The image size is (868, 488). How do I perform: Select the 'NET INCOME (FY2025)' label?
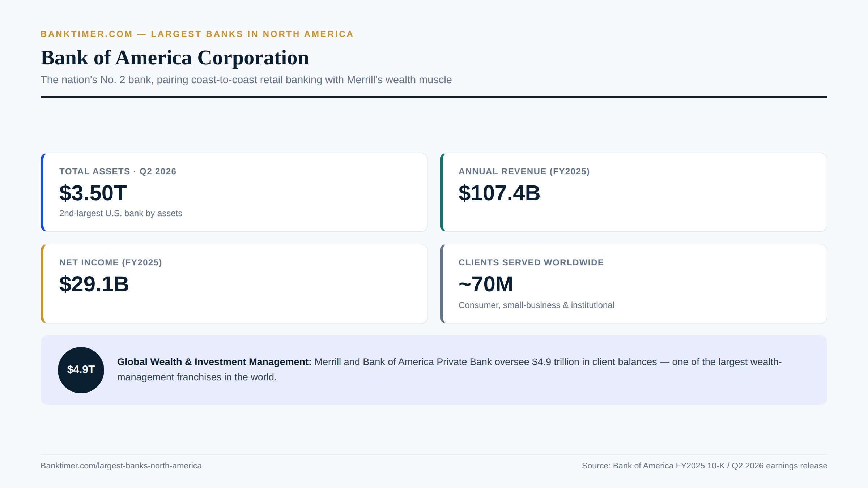click(111, 262)
